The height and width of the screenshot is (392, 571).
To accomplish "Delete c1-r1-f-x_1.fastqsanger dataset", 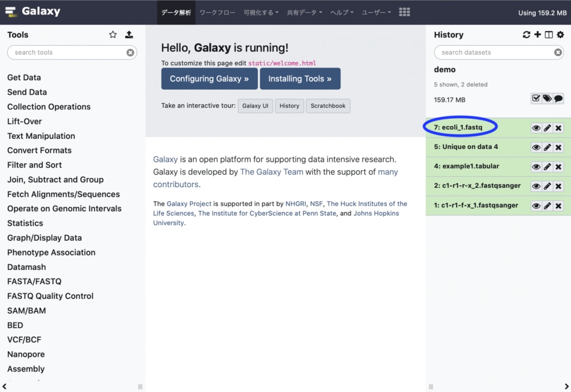I will click(x=558, y=206).
